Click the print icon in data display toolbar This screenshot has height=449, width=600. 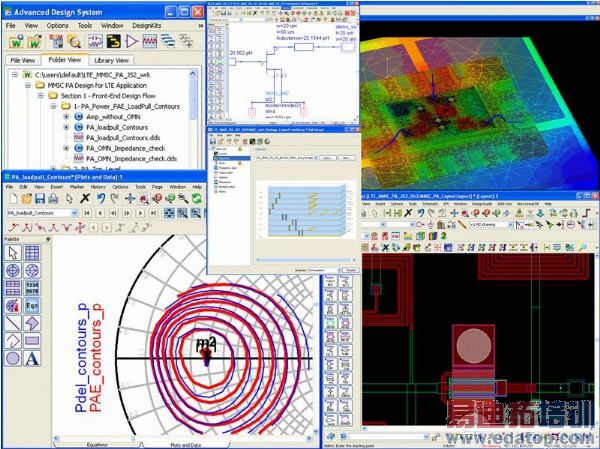[x=53, y=198]
